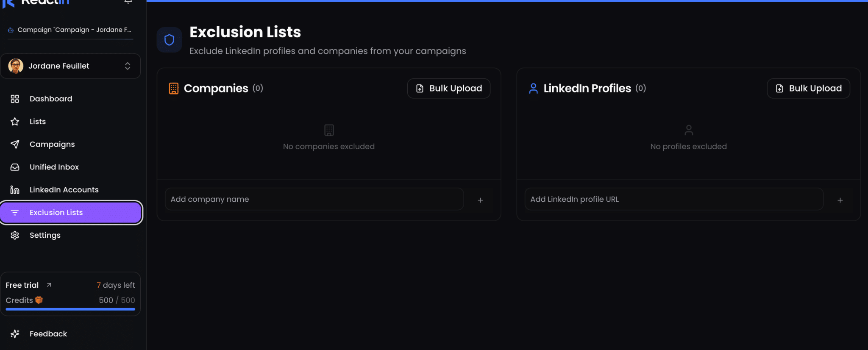Click the orange Companies building icon
This screenshot has width=868, height=350.
(174, 88)
